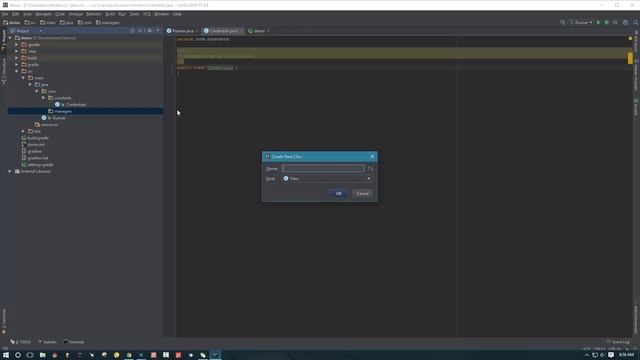The height and width of the screenshot is (360, 640).
Task: Click the collapse all icon in Project panel
Action: (140, 31)
